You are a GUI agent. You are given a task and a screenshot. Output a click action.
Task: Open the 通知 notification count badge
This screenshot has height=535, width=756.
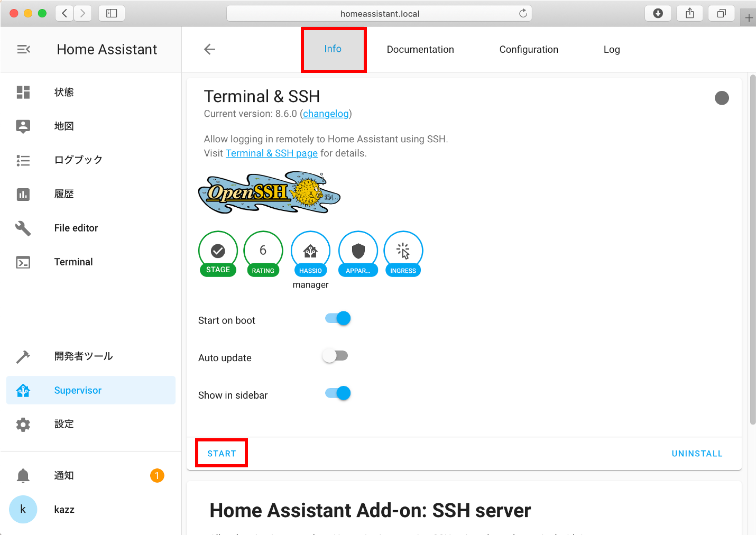pos(157,476)
